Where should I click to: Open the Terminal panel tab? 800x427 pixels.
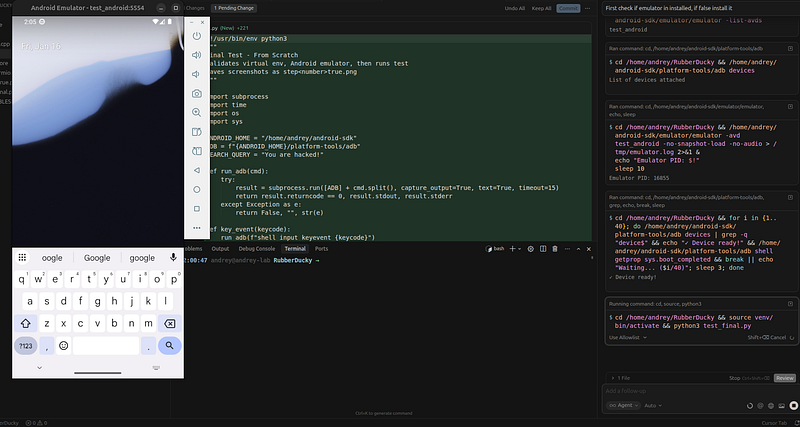click(295, 249)
